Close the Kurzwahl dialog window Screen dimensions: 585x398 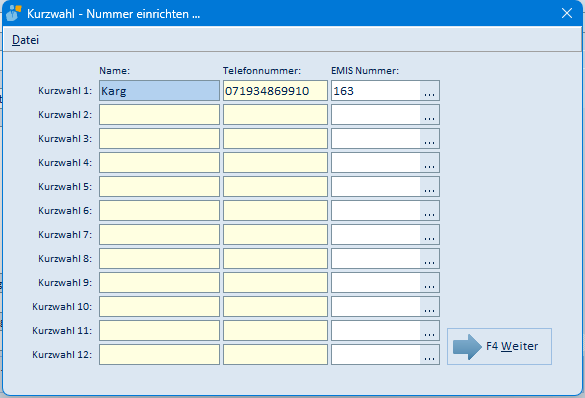[x=567, y=13]
